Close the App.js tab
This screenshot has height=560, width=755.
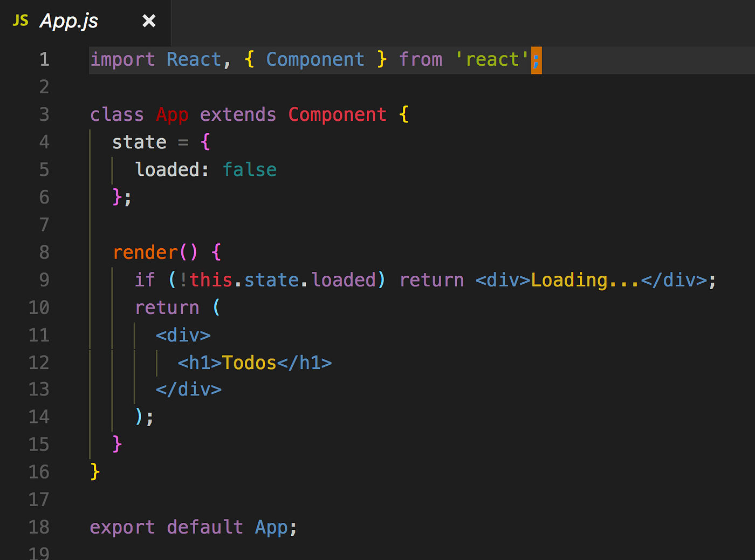coord(148,21)
